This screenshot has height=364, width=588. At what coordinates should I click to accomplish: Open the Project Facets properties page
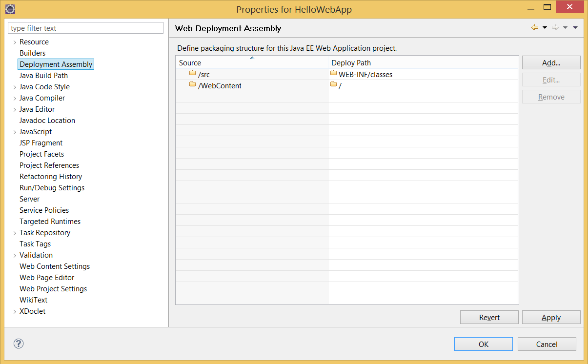click(41, 154)
